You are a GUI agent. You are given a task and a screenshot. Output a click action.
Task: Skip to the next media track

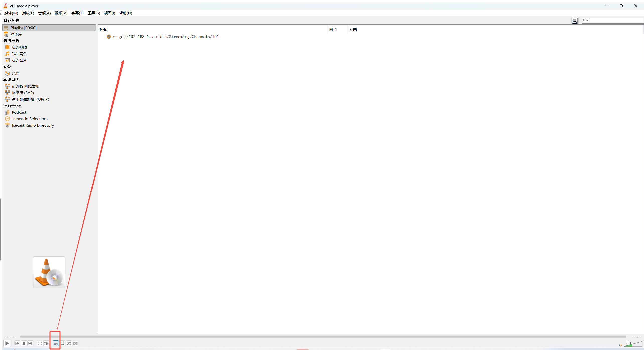(x=30, y=343)
